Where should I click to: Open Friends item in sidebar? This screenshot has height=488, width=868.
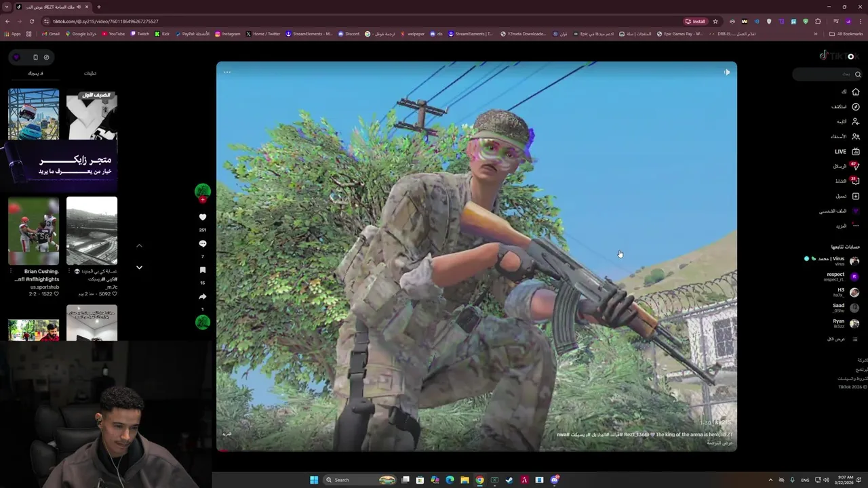point(846,136)
